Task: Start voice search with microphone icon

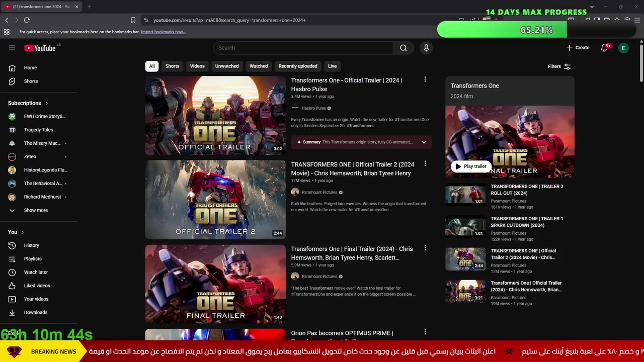Action: 426,48
